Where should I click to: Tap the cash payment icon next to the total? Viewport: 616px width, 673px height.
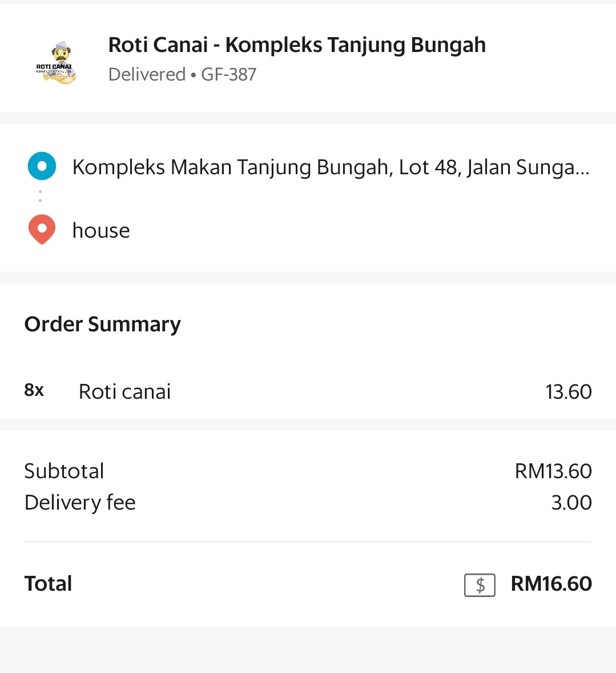coord(480,585)
